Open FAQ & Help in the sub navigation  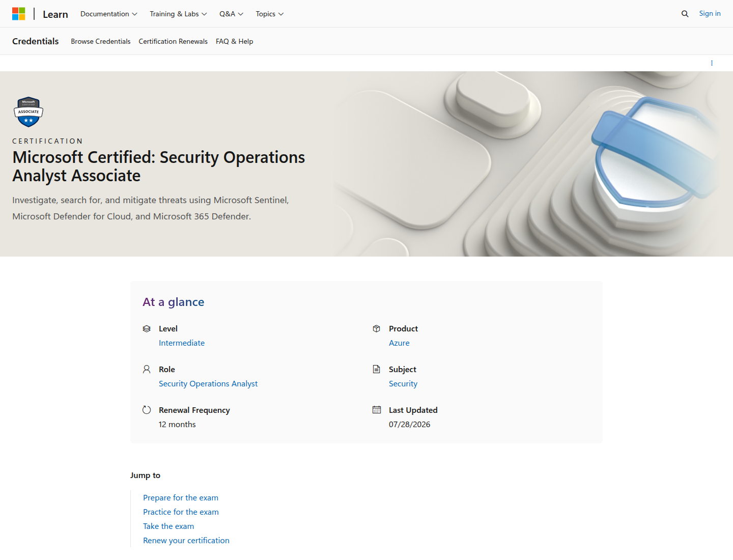point(235,41)
